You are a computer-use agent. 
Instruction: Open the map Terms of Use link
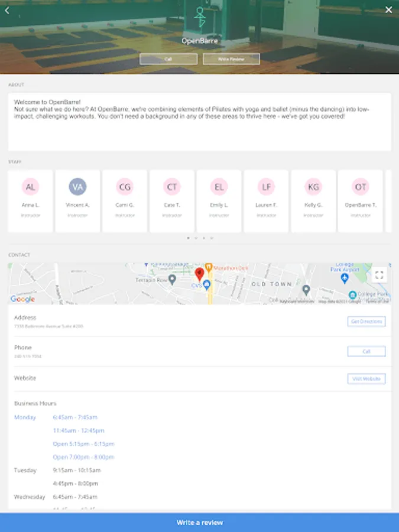(377, 301)
